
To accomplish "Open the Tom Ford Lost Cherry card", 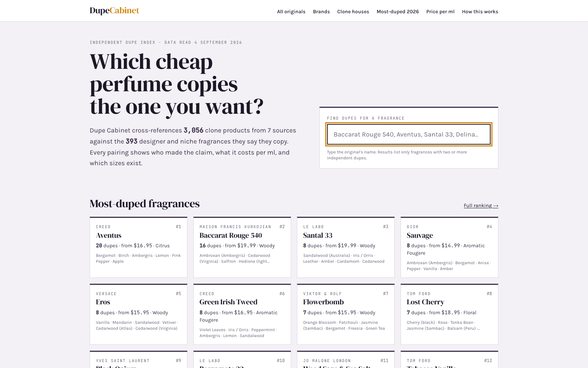I will point(449,314).
